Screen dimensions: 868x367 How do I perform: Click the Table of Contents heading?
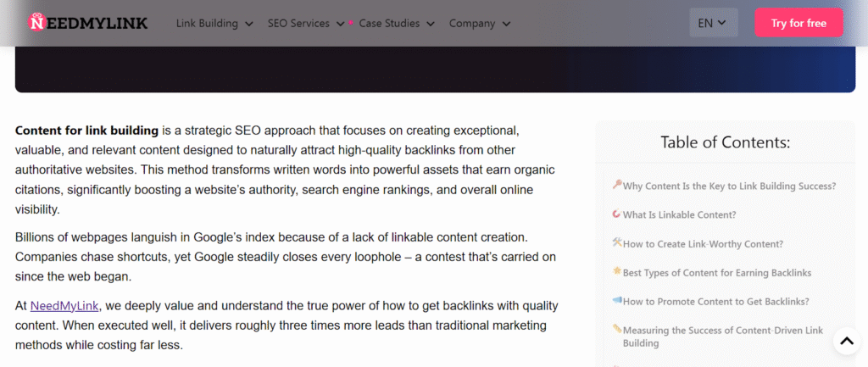point(725,142)
